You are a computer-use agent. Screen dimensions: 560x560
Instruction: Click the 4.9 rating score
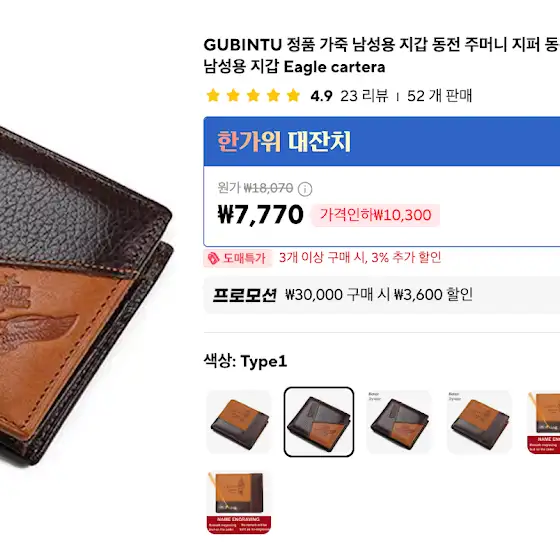tap(321, 96)
